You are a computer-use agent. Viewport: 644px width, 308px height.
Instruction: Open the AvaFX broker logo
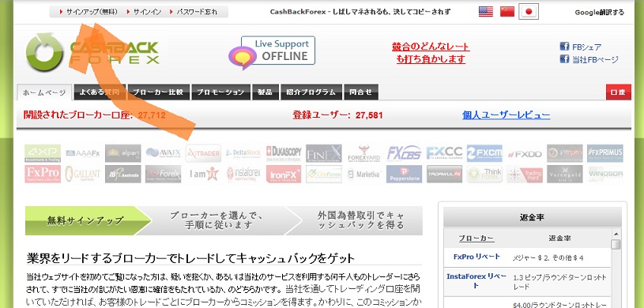163,153
